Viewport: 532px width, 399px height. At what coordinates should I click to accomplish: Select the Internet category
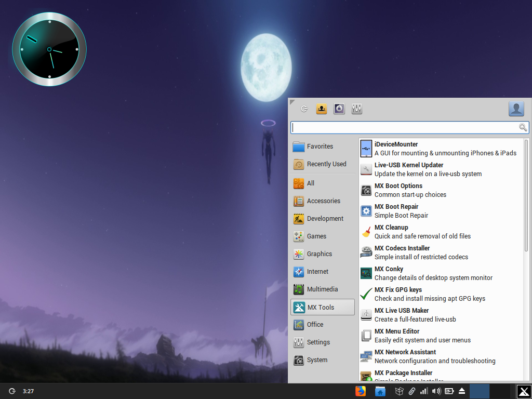pyautogui.click(x=323, y=271)
